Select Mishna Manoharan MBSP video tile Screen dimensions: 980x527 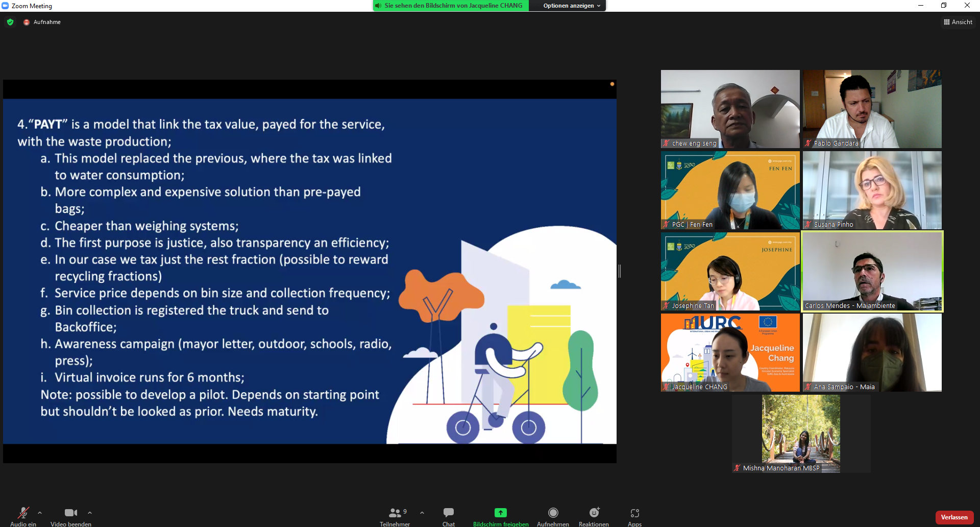click(x=801, y=434)
